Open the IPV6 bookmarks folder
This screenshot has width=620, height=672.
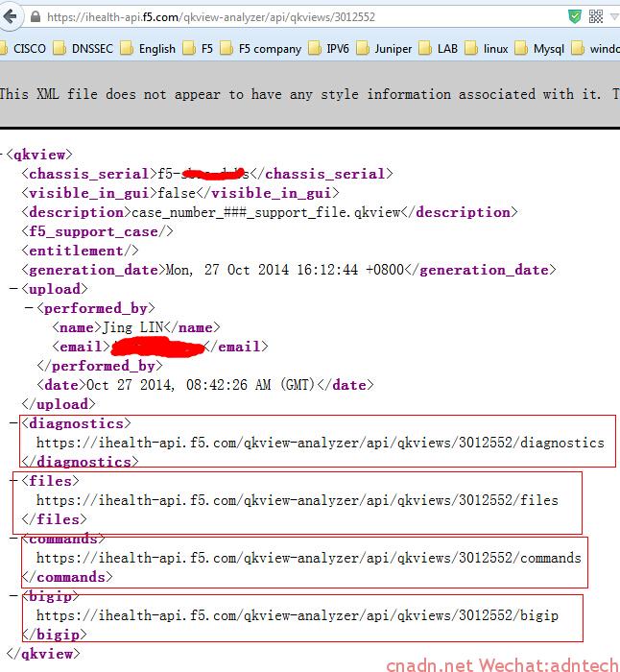328,48
